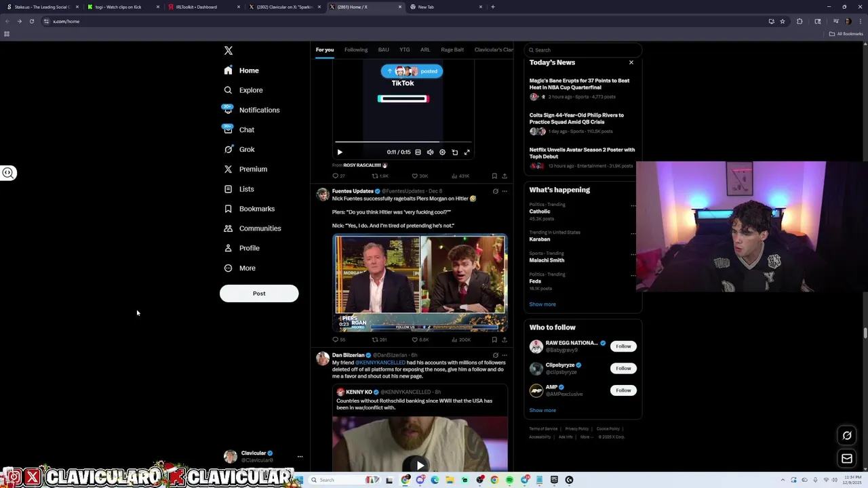Switch to the ARL tab
This screenshot has height=488, width=868.
pyautogui.click(x=425, y=49)
